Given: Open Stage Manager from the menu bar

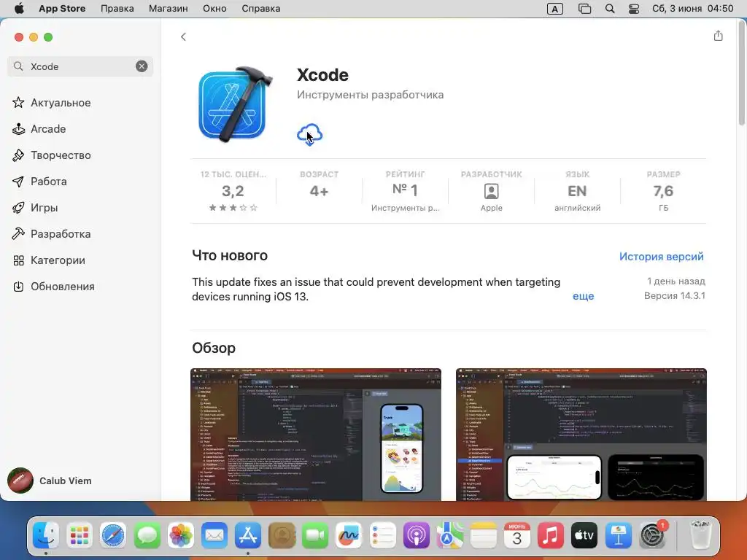Looking at the screenshot, I should (x=584, y=9).
